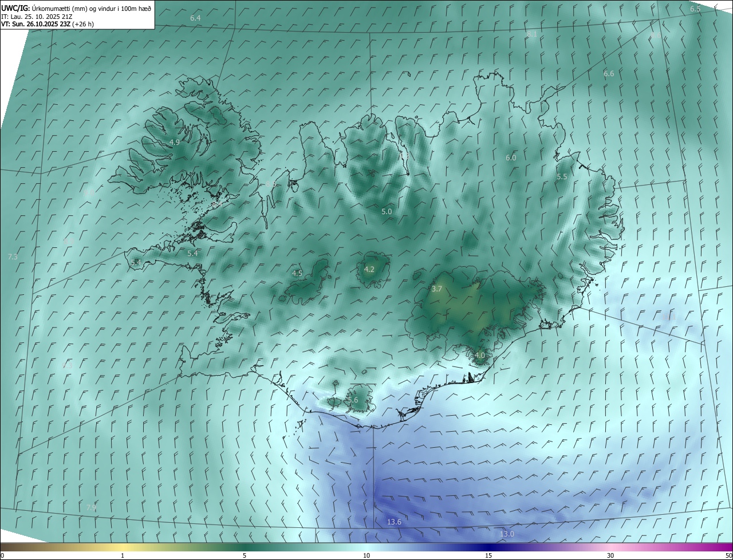Viewport: 733px width, 560px height.
Task: Click the 4.9 value in the Westfjords
Action: tap(175, 142)
